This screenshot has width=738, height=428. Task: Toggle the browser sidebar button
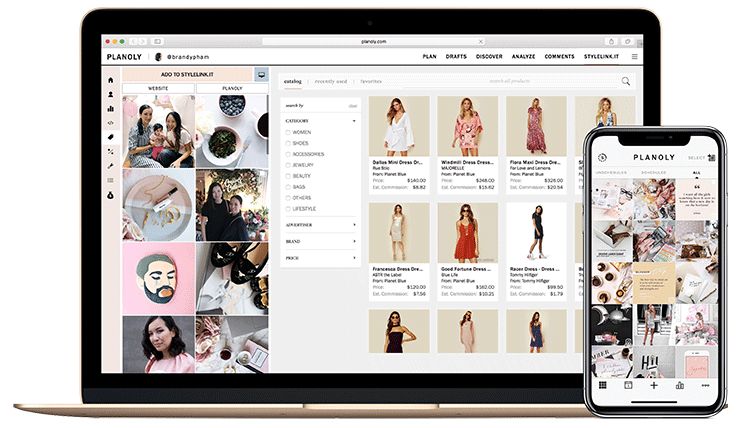point(158,41)
